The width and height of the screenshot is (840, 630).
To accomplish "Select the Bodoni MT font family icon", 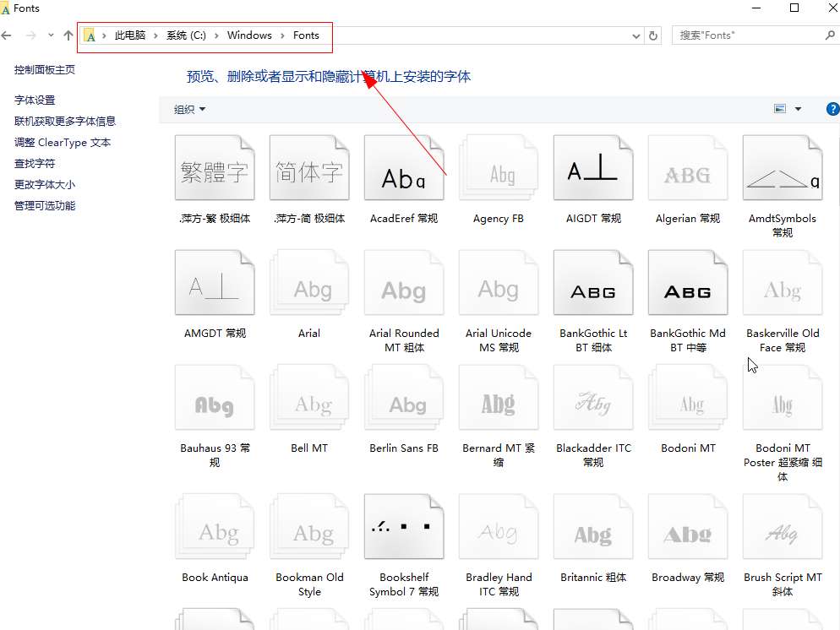I will click(x=688, y=398).
